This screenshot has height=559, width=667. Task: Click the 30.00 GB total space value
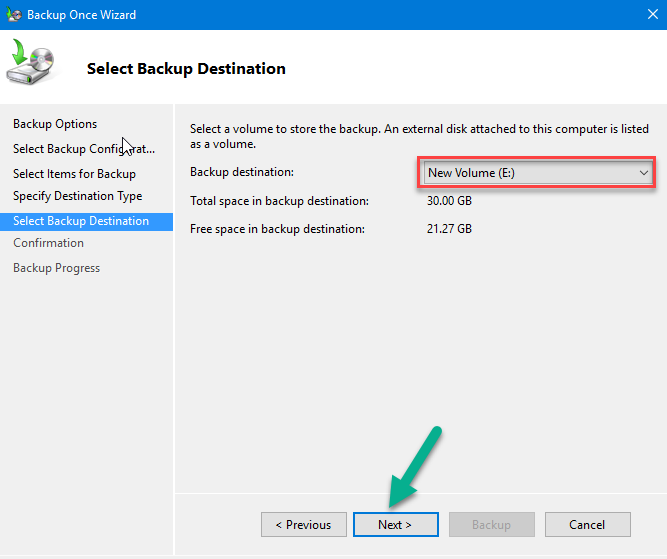coord(449,201)
